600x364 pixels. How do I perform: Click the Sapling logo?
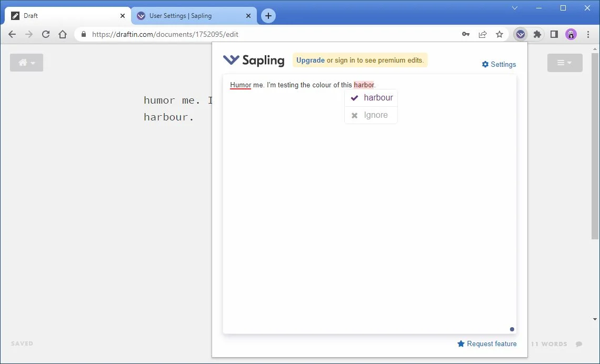tap(254, 60)
